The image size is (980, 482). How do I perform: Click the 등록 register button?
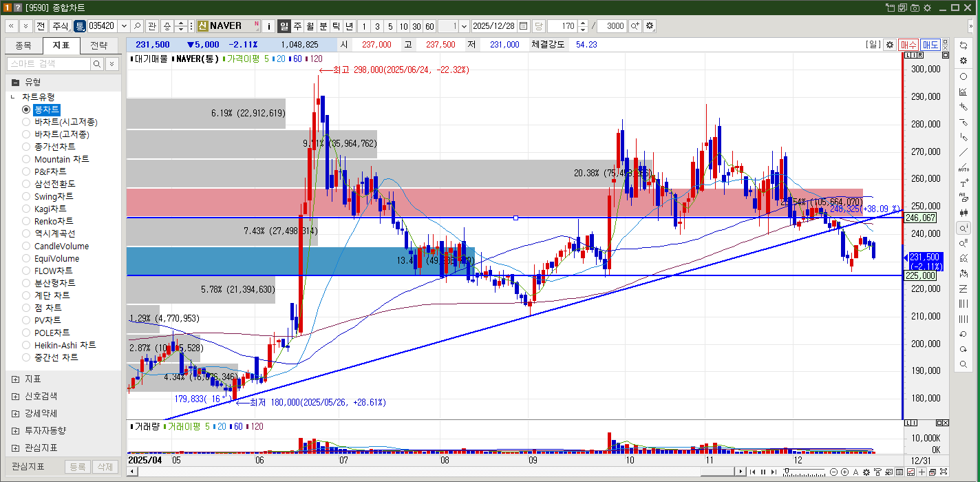click(78, 467)
